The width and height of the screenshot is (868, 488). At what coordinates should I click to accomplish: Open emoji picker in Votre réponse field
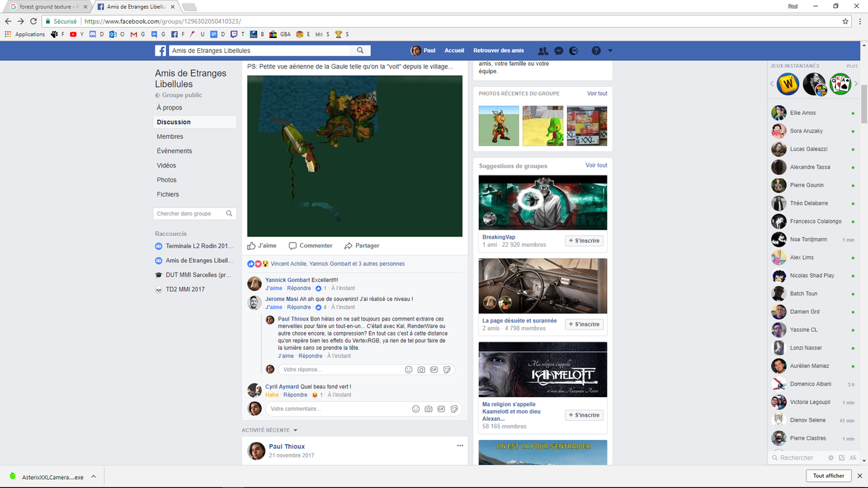pyautogui.click(x=408, y=369)
